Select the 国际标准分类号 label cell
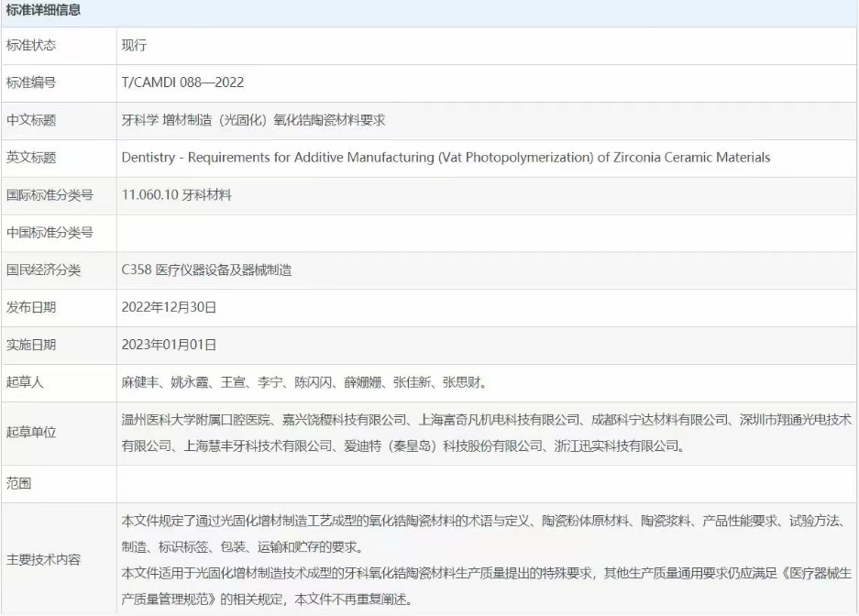The image size is (859, 616). click(x=50, y=195)
